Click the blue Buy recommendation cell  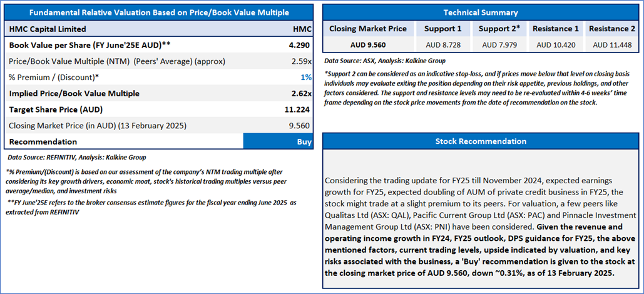278,142
